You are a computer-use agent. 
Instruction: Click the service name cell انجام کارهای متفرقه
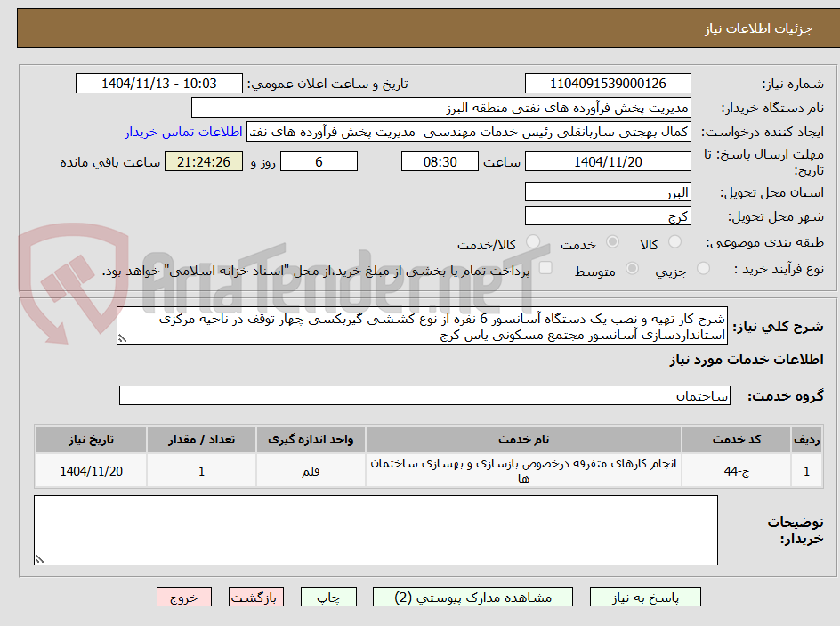point(523,470)
